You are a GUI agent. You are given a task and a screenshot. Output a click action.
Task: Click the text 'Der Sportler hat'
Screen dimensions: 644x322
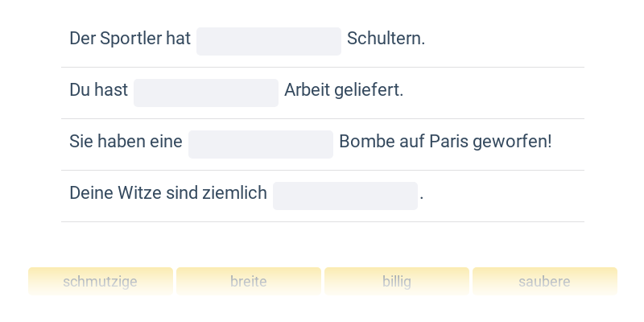point(130,39)
